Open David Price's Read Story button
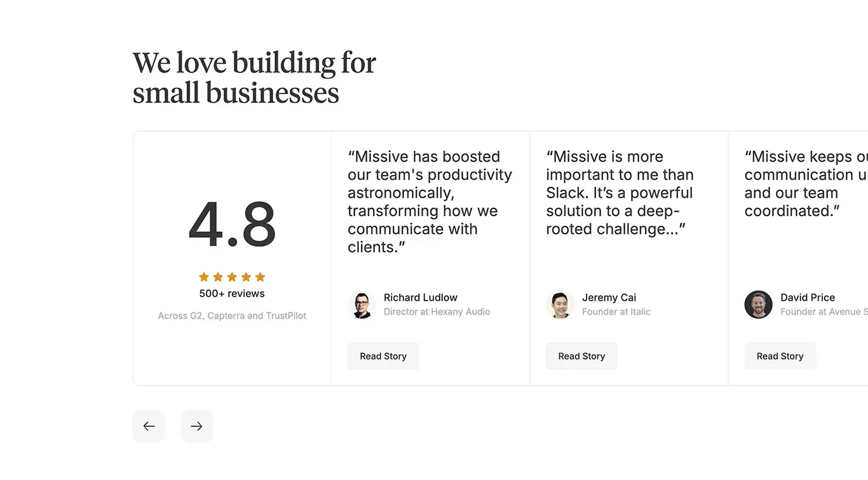The width and height of the screenshot is (868, 480). click(x=780, y=356)
